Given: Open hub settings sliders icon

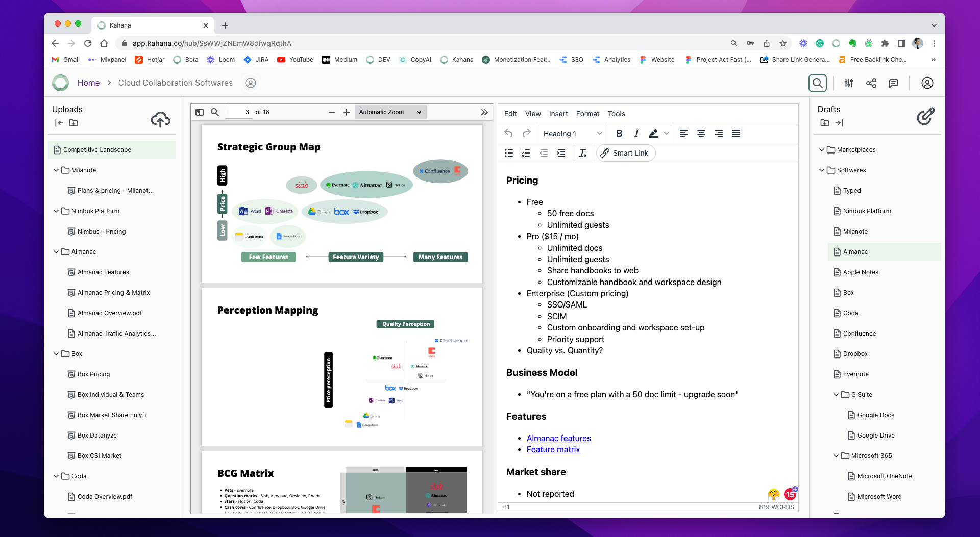Looking at the screenshot, I should (x=849, y=83).
